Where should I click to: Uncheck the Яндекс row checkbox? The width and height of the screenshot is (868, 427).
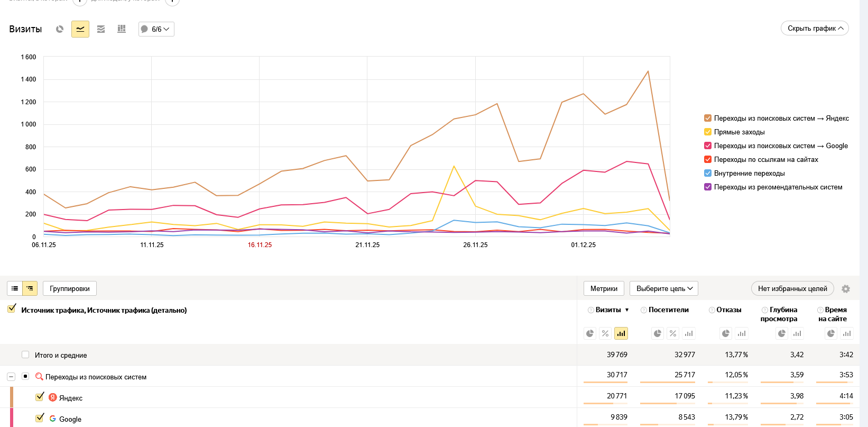(40, 397)
